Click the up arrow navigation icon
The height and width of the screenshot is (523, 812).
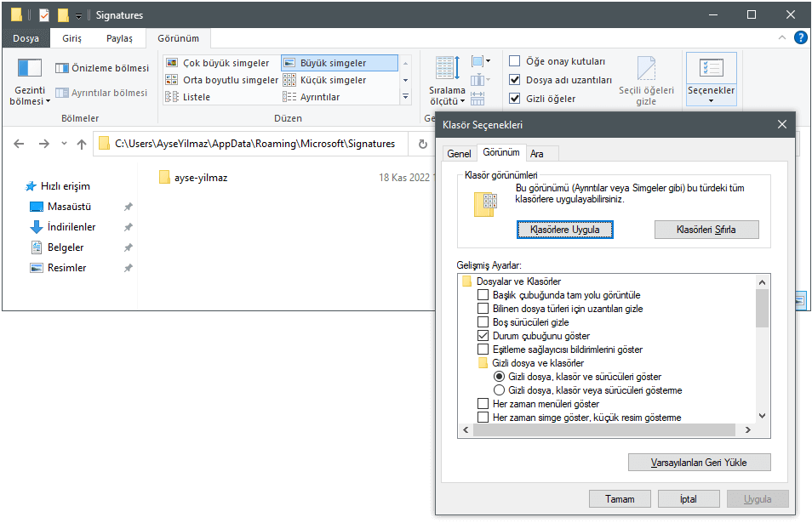tap(82, 145)
